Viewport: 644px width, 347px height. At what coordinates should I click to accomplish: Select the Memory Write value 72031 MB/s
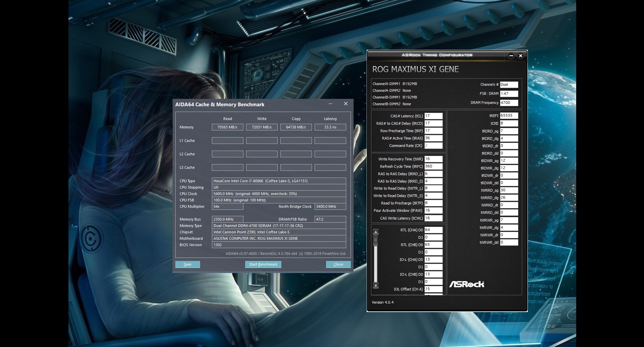pos(262,127)
